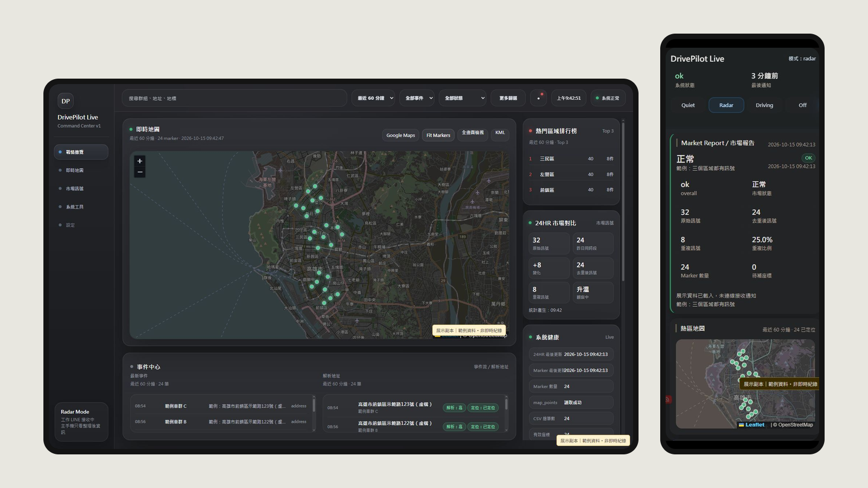Viewport: 868px width, 488px height.
Task: Open the 全部狀態 status dropdown
Action: (464, 98)
